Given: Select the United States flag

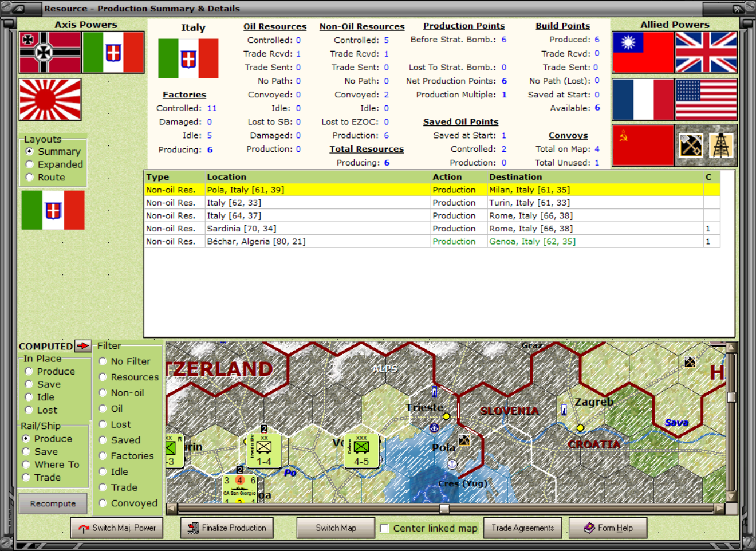Looking at the screenshot, I should [706, 100].
